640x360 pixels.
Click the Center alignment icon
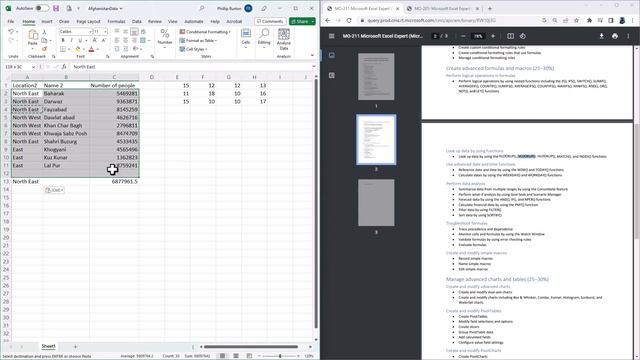coord(125,40)
